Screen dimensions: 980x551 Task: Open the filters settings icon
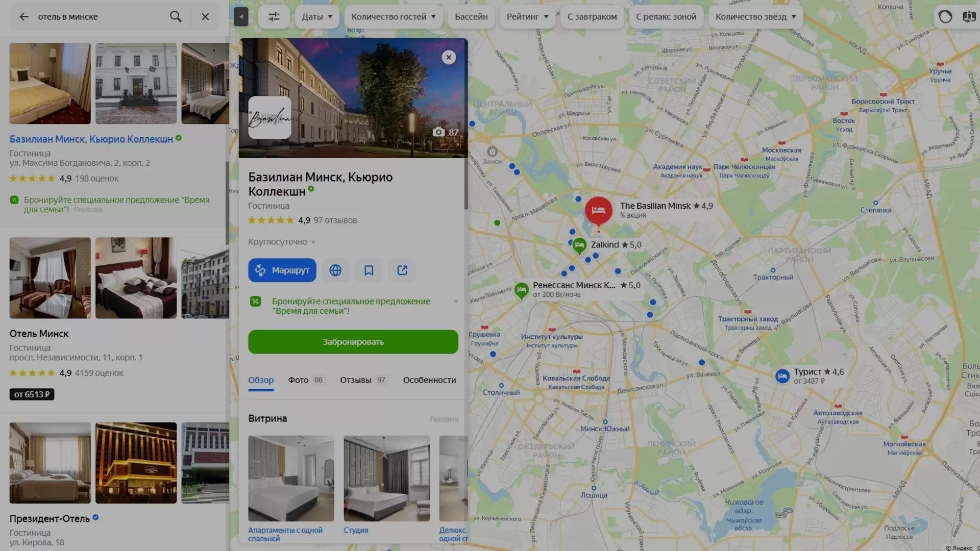tap(274, 17)
